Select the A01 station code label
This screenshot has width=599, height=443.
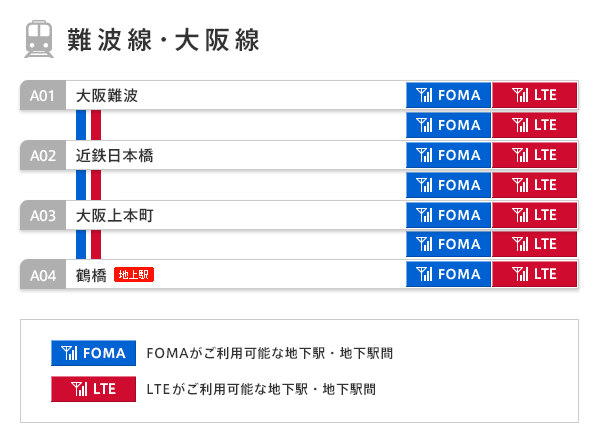pyautogui.click(x=43, y=95)
